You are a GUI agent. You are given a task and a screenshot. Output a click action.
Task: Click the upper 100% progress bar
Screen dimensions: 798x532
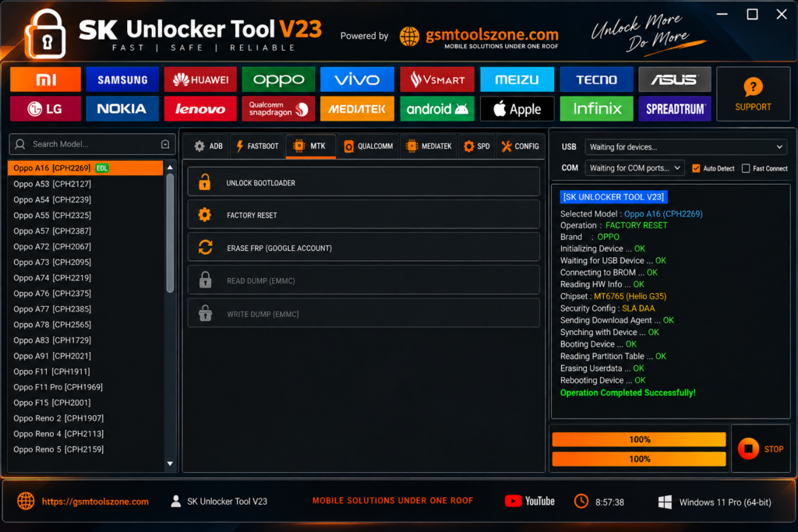[639, 439]
